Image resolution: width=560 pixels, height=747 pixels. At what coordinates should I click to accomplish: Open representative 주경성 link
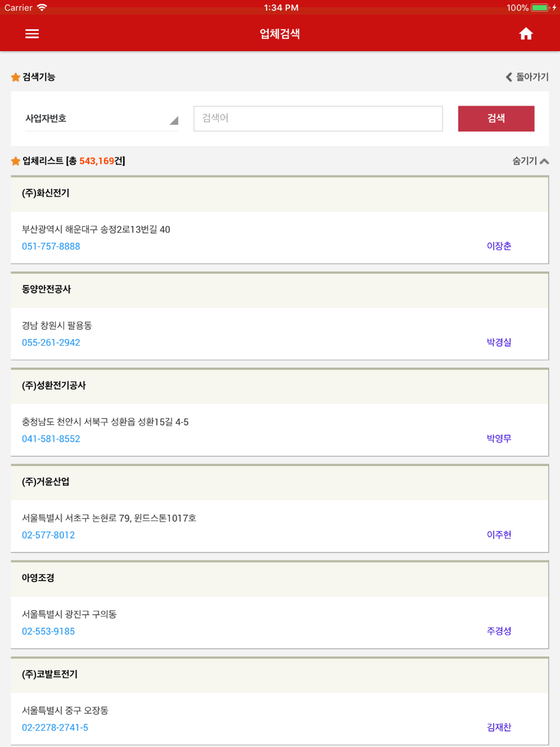pyautogui.click(x=499, y=631)
